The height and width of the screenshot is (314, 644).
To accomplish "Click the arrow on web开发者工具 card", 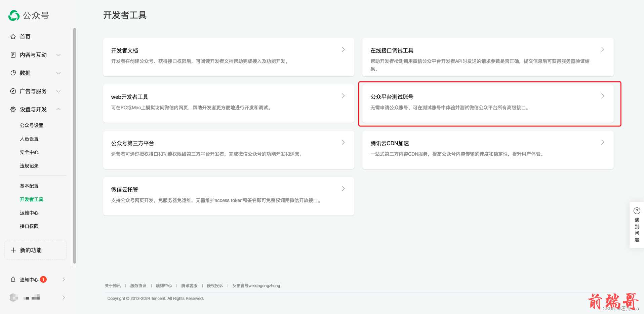I will tap(343, 96).
